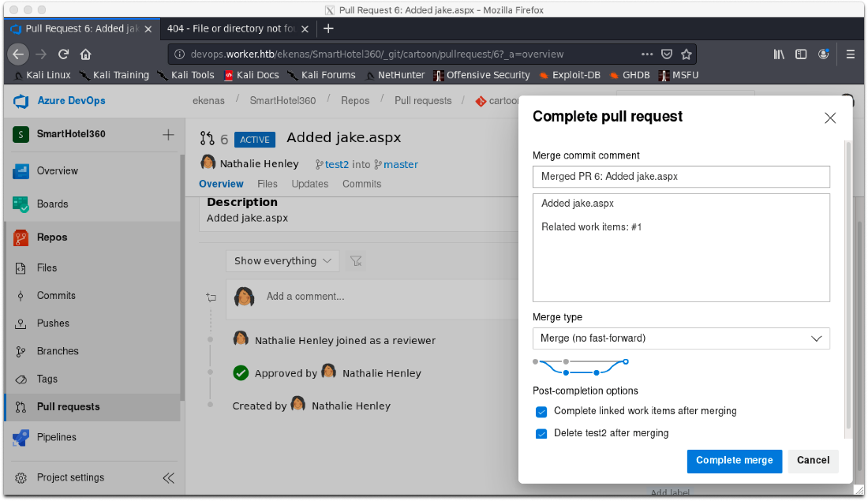Screen dimensions: 868x501
Task: Click the Pull requests breadcrumb link
Action: 423,101
